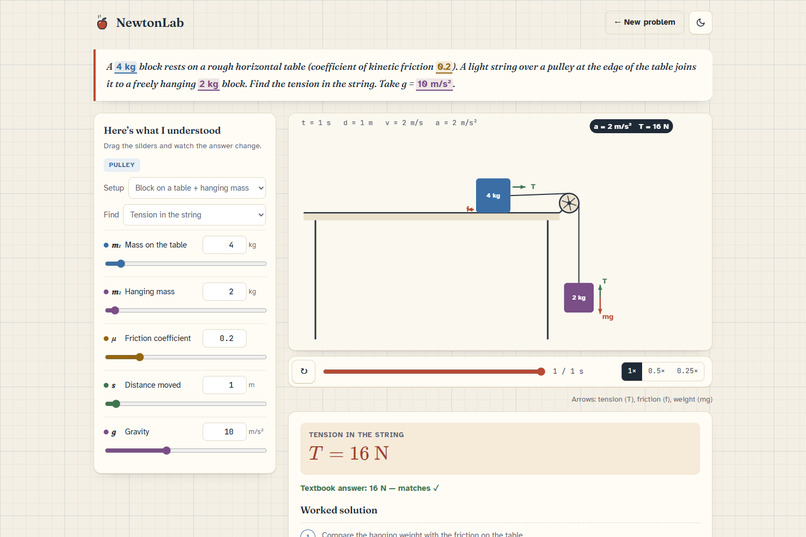Open the Find dropdown for tension
The height and width of the screenshot is (537, 806).
[194, 215]
